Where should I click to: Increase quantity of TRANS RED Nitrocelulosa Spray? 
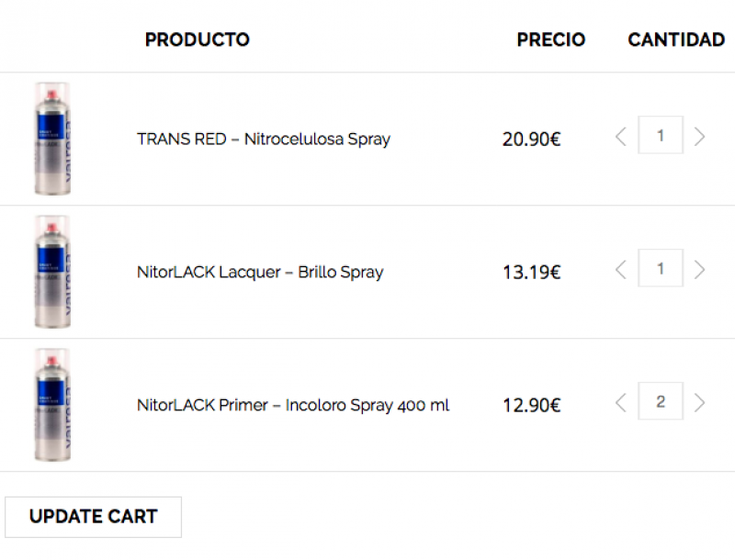tap(700, 137)
